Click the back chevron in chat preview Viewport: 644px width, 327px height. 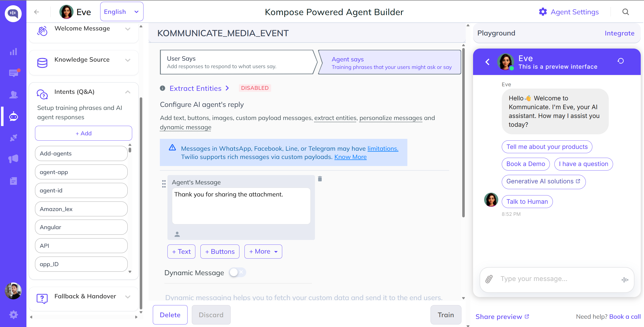point(488,62)
